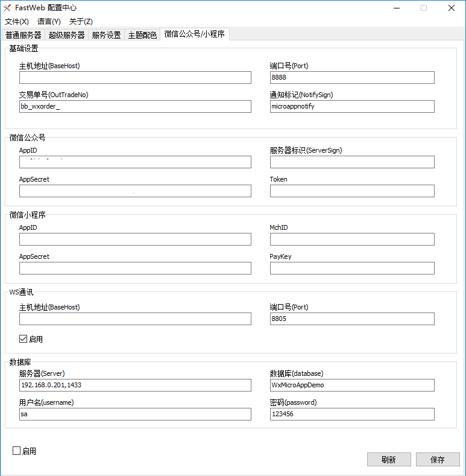Open the 关于(Z) menu

point(81,22)
